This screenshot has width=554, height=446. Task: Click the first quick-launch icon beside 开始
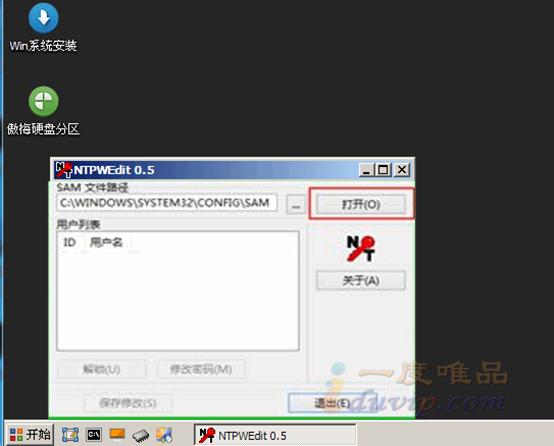[70, 435]
